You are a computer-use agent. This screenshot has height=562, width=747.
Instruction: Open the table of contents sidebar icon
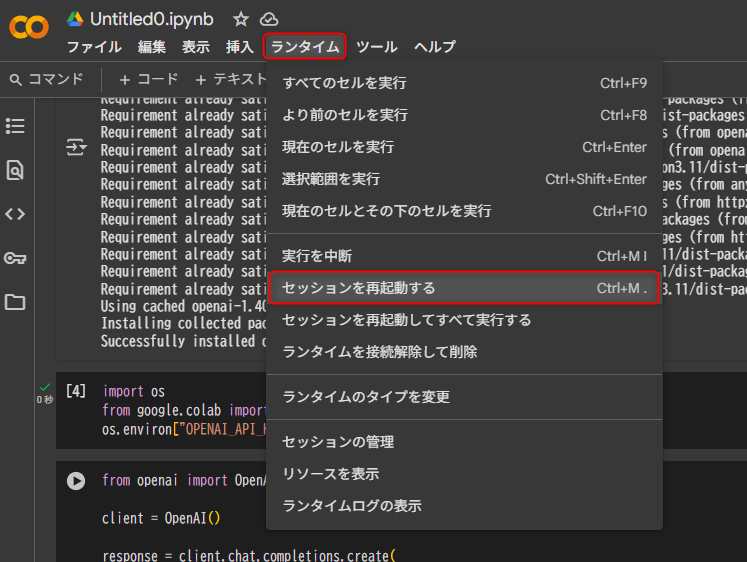(15, 126)
